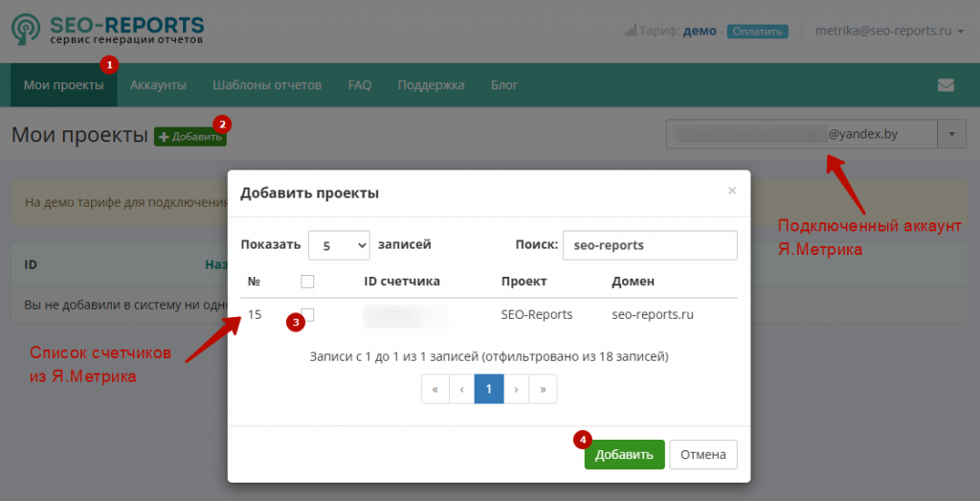Image resolution: width=980 pixels, height=501 pixels.
Task: Go to the previous page (‹)
Action: click(462, 389)
